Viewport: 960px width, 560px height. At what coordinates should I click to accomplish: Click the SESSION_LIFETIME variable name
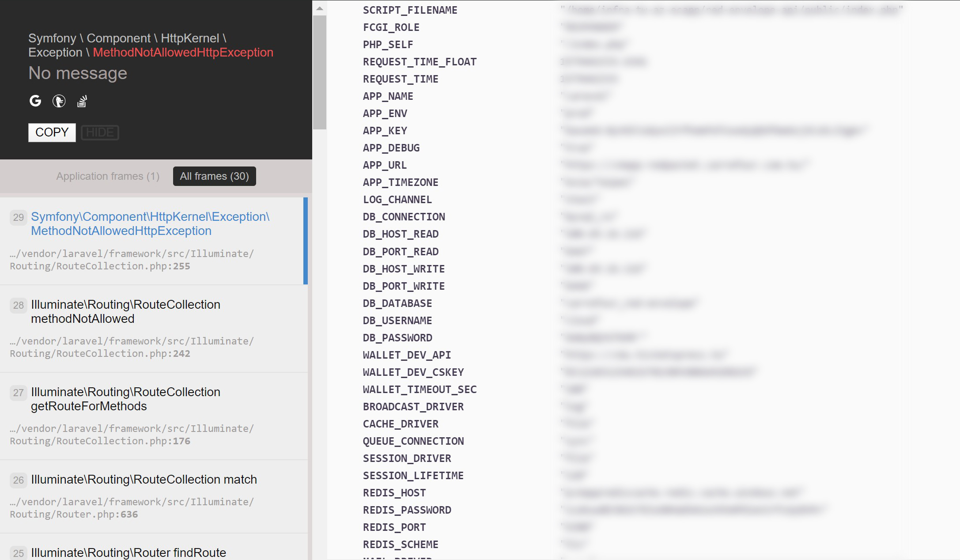[x=413, y=476]
